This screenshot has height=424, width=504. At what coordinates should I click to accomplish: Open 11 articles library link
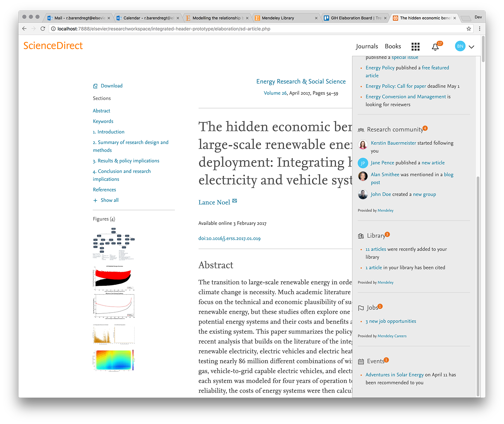point(376,249)
